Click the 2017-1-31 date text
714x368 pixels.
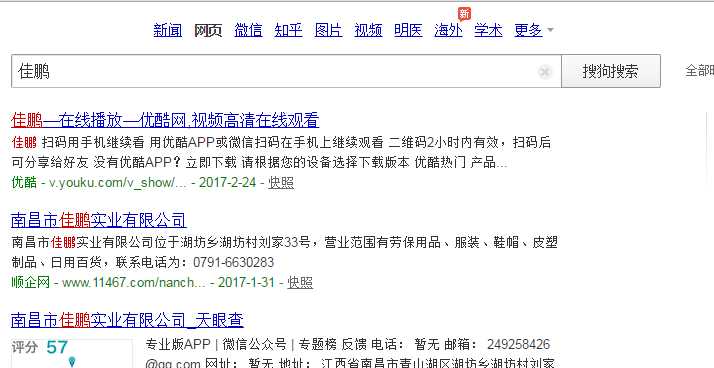coord(246,282)
